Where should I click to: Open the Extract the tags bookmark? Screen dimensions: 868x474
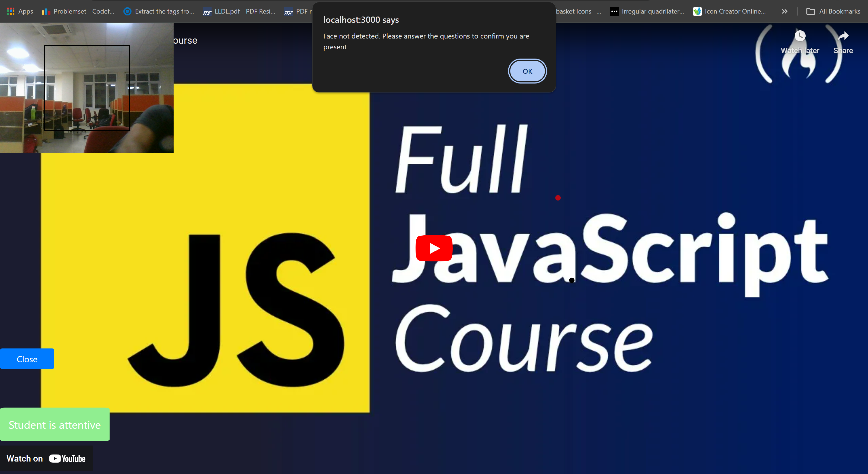pos(159,11)
